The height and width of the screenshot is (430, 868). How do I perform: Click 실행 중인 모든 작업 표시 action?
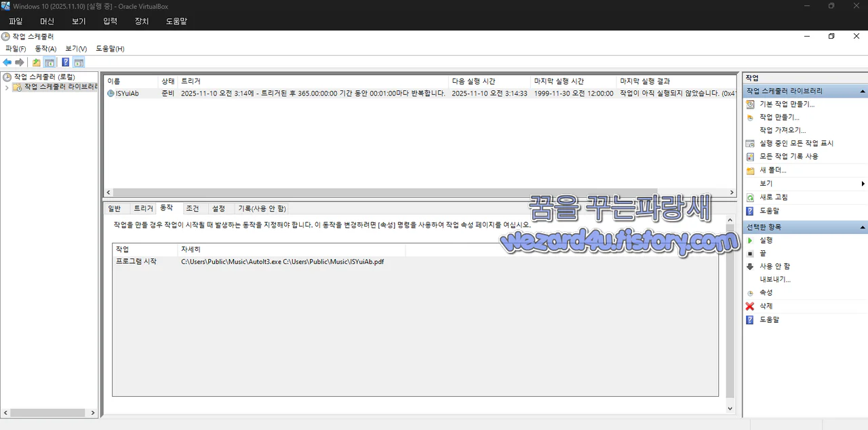point(796,143)
